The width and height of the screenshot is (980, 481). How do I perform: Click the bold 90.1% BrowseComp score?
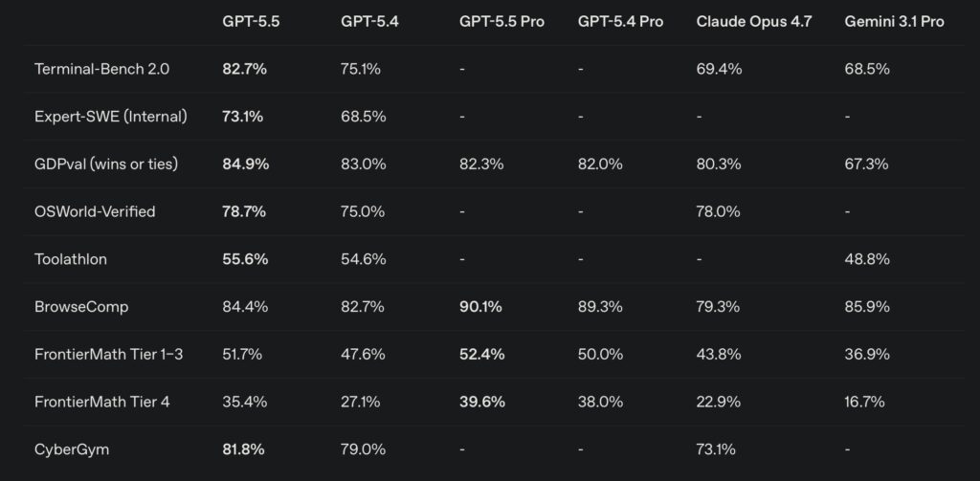[481, 307]
